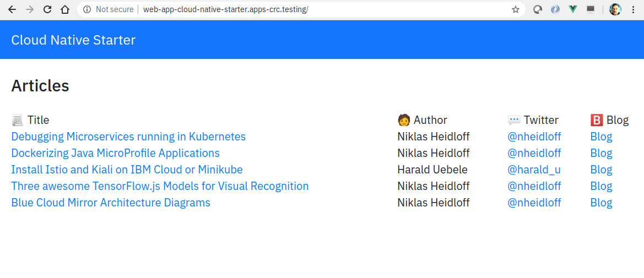The image size is (644, 278).
Task: Go to the browser home page icon
Action: [x=65, y=9]
